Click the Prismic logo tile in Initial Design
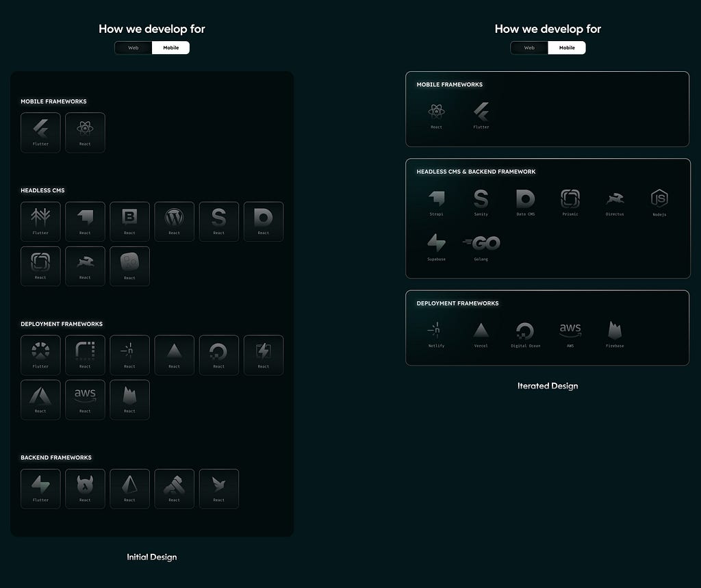Viewport: 701px width, 588px height. pyautogui.click(x=40, y=266)
